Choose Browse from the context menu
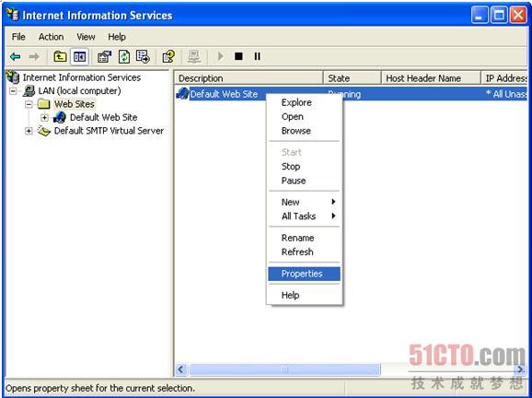Viewport: 532px width, 398px height. click(304, 131)
